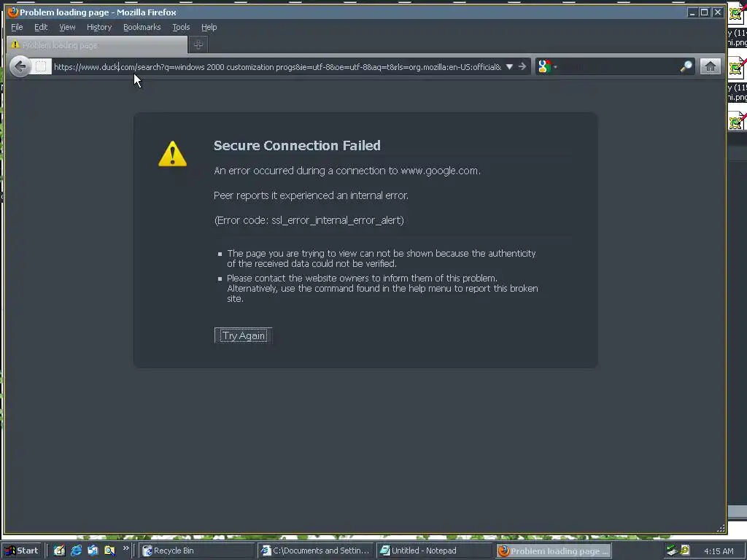Close the Firefox window
This screenshot has width=747, height=560.
(x=718, y=12)
